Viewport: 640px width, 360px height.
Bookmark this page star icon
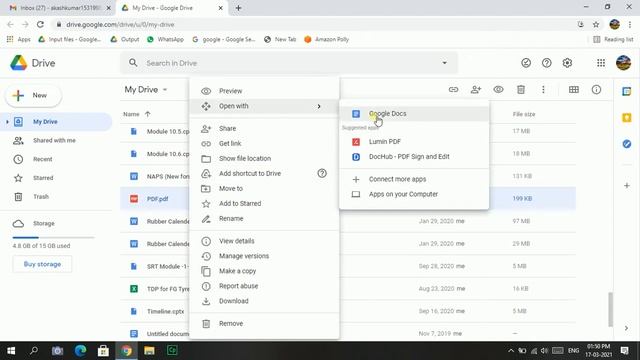596,24
